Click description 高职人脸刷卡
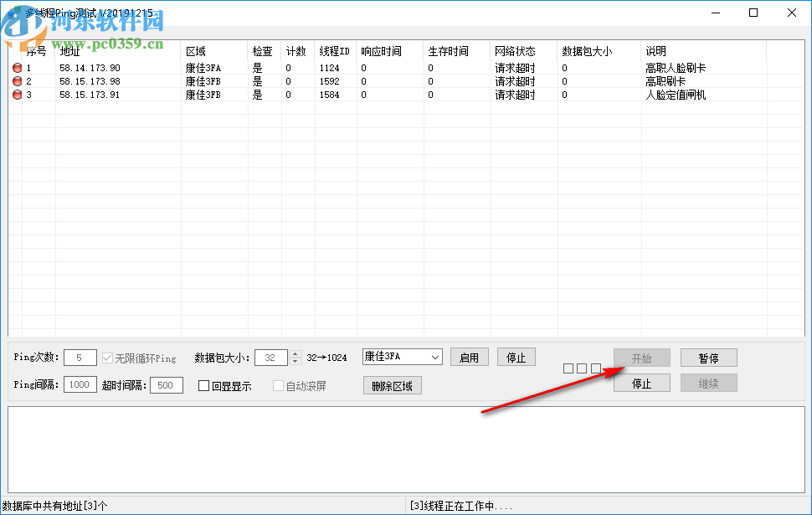Viewport: 812px width, 515px height. [x=676, y=68]
